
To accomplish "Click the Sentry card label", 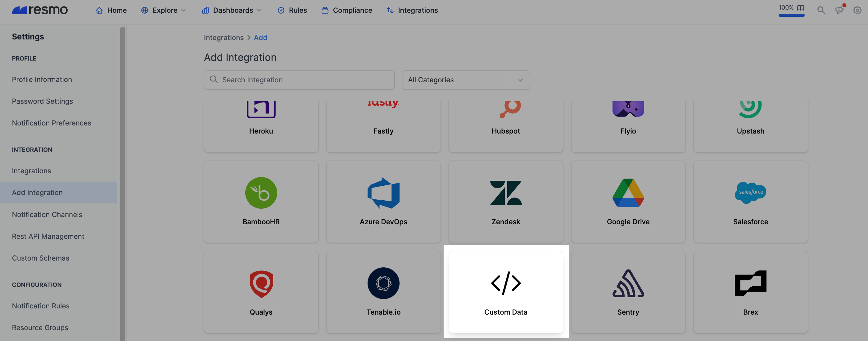I will pyautogui.click(x=628, y=312).
